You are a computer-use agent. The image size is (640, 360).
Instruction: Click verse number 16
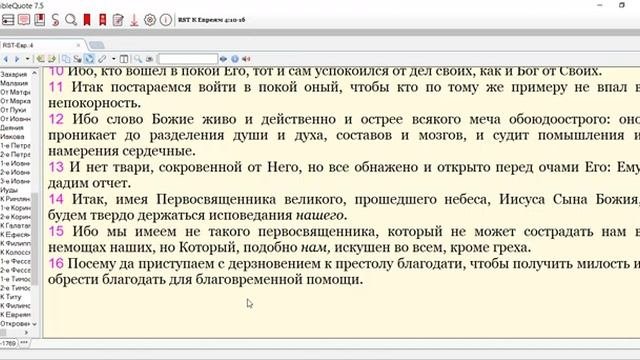point(56,263)
